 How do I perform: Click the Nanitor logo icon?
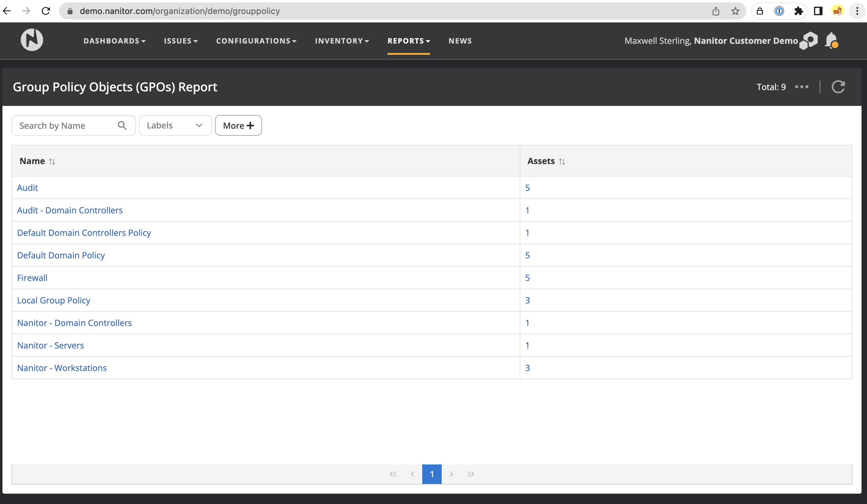click(32, 40)
